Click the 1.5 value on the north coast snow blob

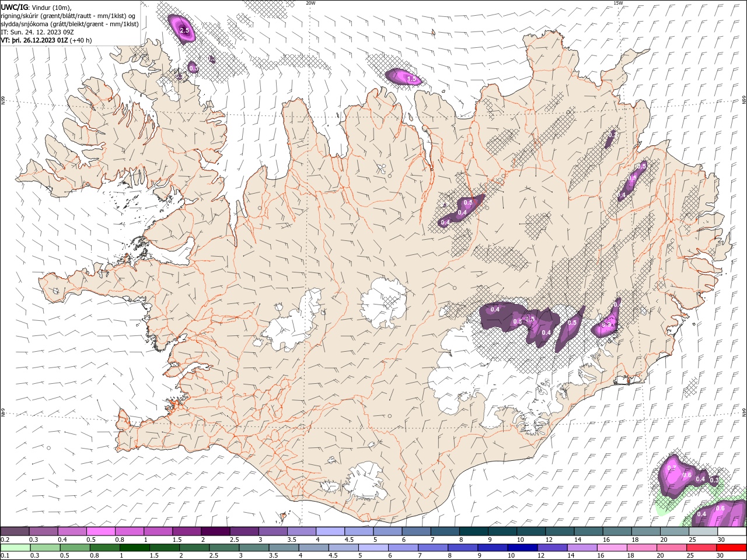pyautogui.click(x=411, y=79)
